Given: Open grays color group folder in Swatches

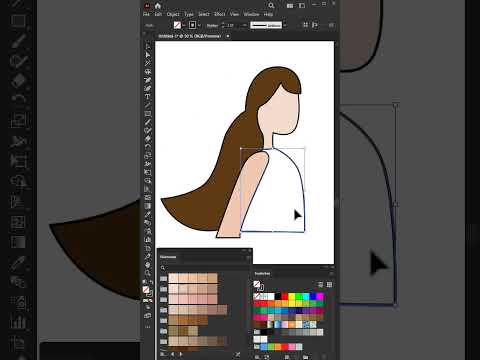Looking at the screenshot, I should pyautogui.click(x=257, y=332).
